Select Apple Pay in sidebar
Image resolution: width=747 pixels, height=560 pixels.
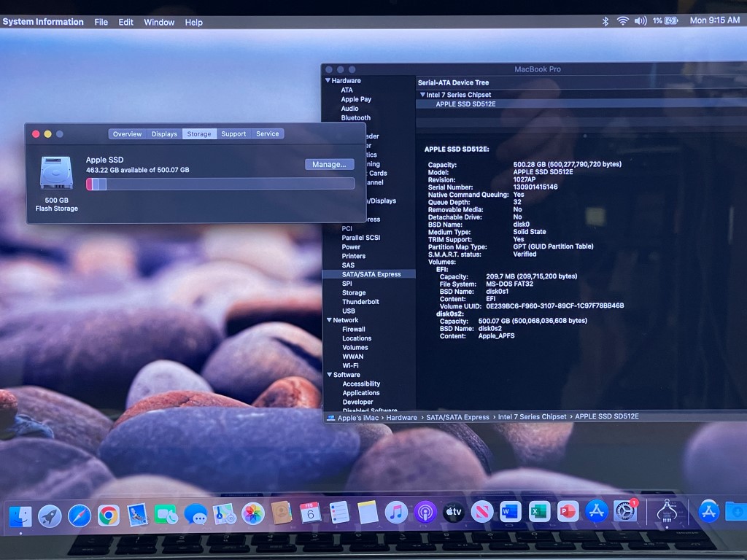click(356, 99)
